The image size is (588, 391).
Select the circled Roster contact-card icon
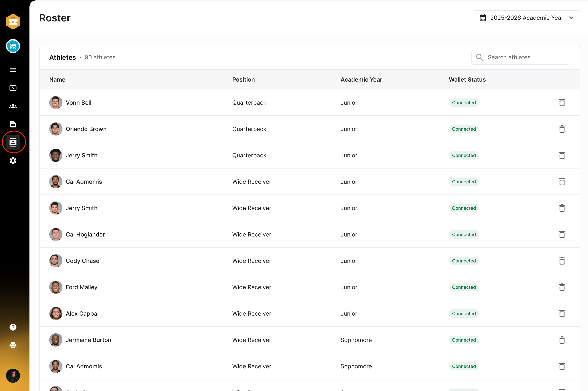13,142
